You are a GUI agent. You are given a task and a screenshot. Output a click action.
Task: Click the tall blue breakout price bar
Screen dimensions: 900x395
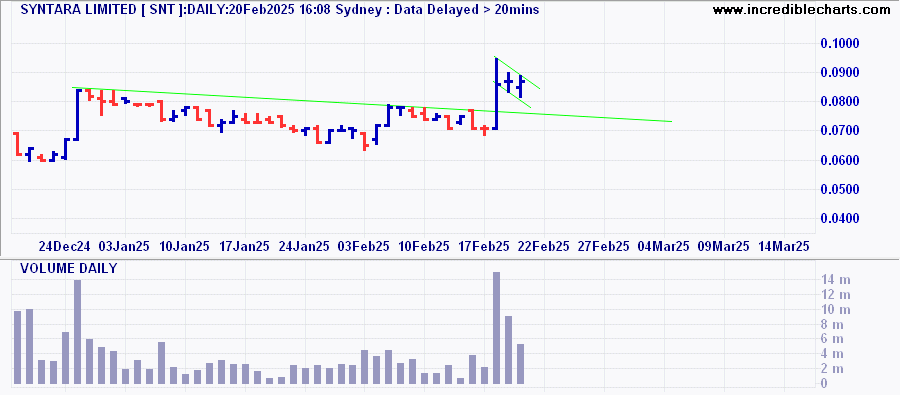(x=495, y=94)
